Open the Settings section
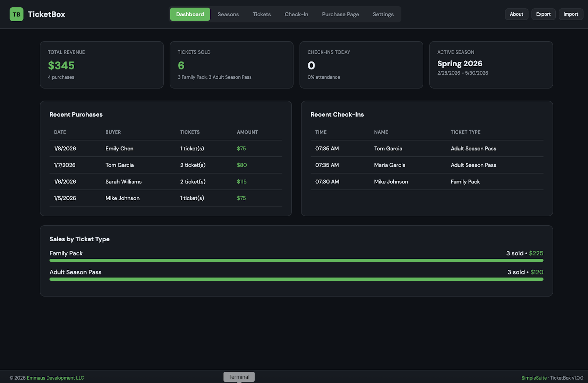Image resolution: width=588 pixels, height=383 pixels. pyautogui.click(x=383, y=14)
